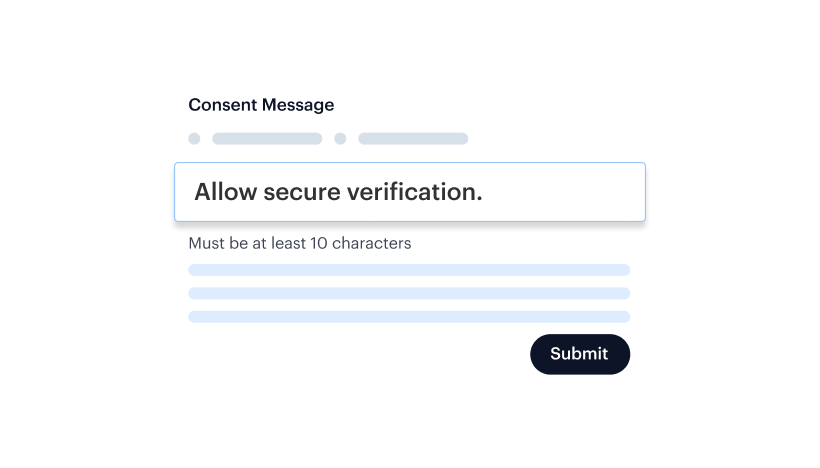The height and width of the screenshot is (468, 820).
Task: Place cursor on the word "Allow"
Action: click(225, 192)
